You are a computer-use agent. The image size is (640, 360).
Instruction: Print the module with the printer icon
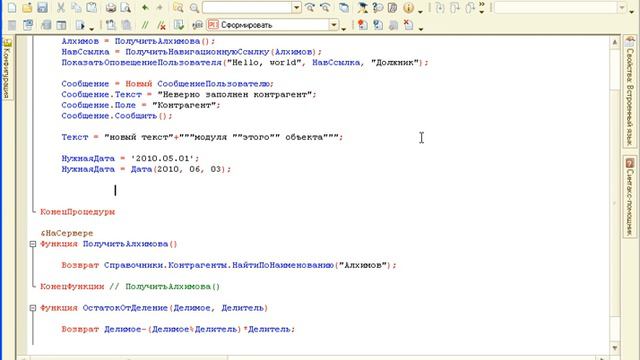point(111,7)
